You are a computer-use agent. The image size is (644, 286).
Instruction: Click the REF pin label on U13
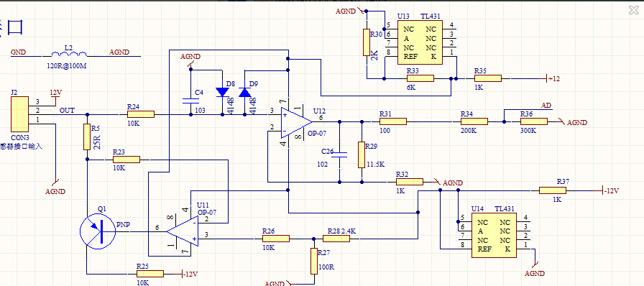410,57
